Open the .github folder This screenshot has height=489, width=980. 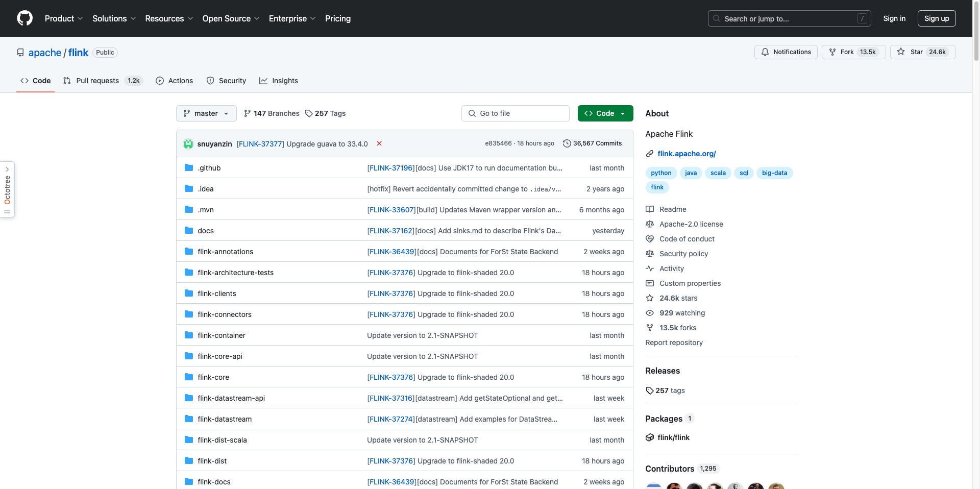209,168
